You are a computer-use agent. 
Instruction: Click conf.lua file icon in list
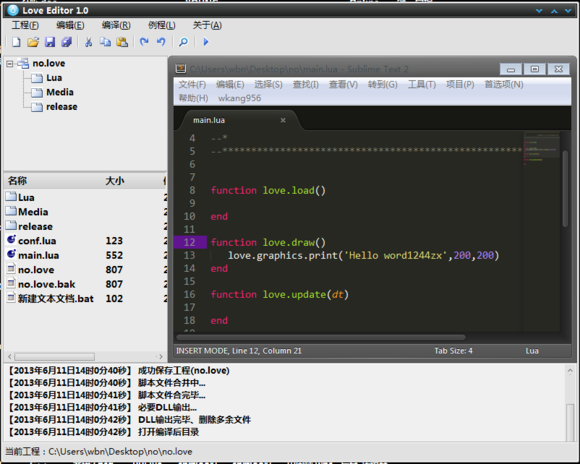[11, 240]
